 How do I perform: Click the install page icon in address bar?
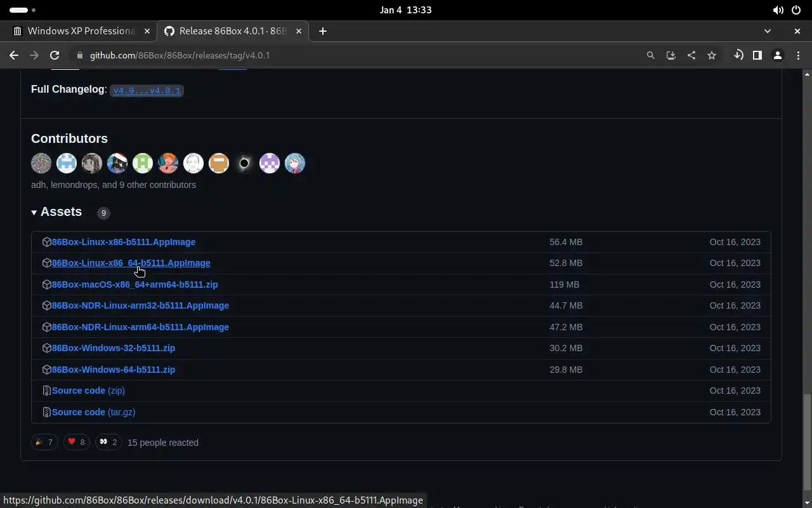click(x=671, y=55)
